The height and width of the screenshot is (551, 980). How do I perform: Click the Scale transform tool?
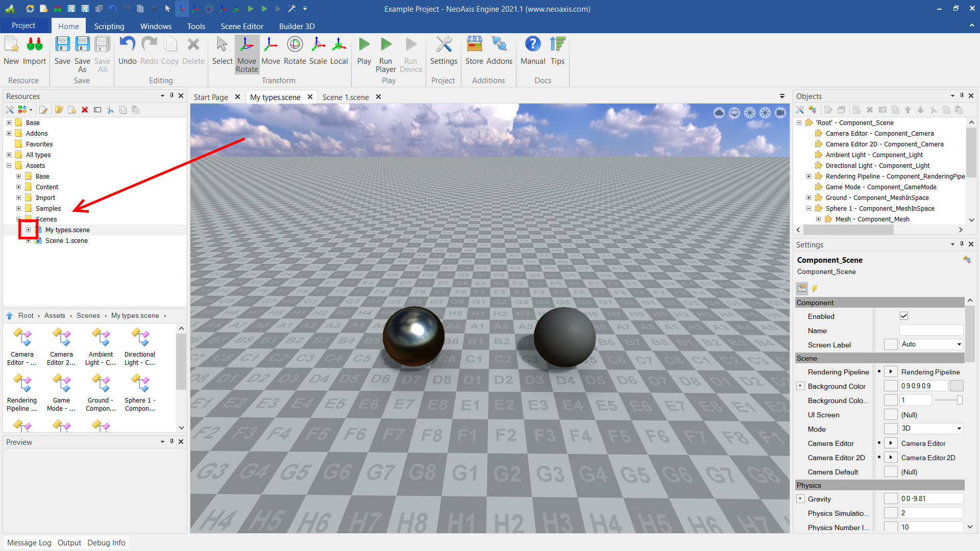(317, 51)
